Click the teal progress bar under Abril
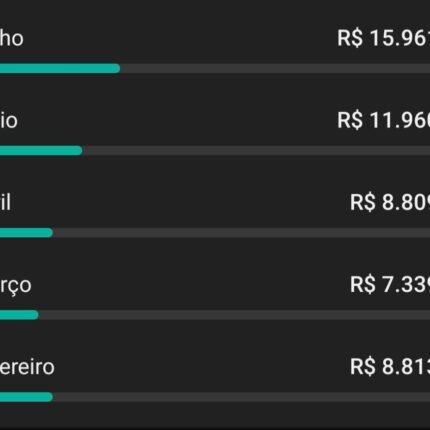Viewport: 430px width, 430px height. click(x=26, y=233)
